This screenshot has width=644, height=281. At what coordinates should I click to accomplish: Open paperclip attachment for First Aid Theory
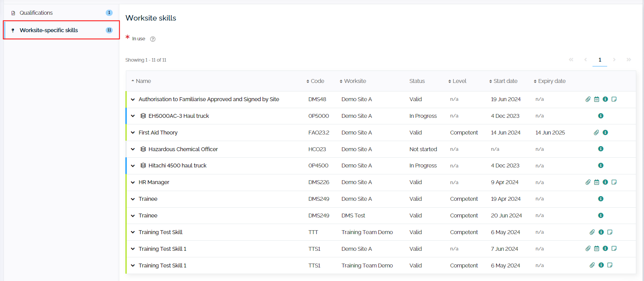[596, 133]
